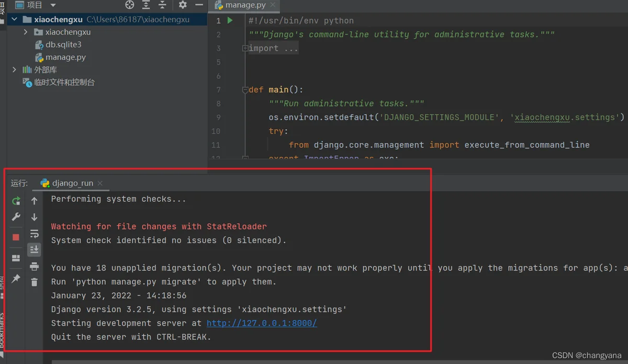Stop the running server with red square

(16, 237)
